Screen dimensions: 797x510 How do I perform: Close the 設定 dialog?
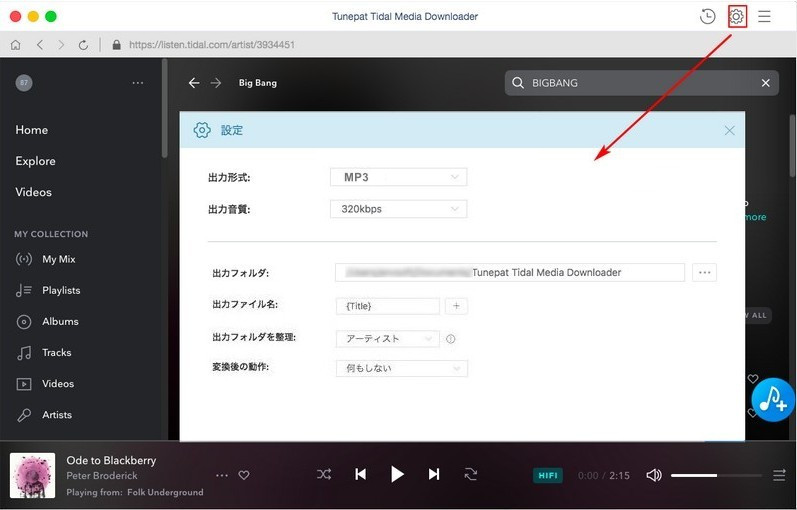[729, 131]
